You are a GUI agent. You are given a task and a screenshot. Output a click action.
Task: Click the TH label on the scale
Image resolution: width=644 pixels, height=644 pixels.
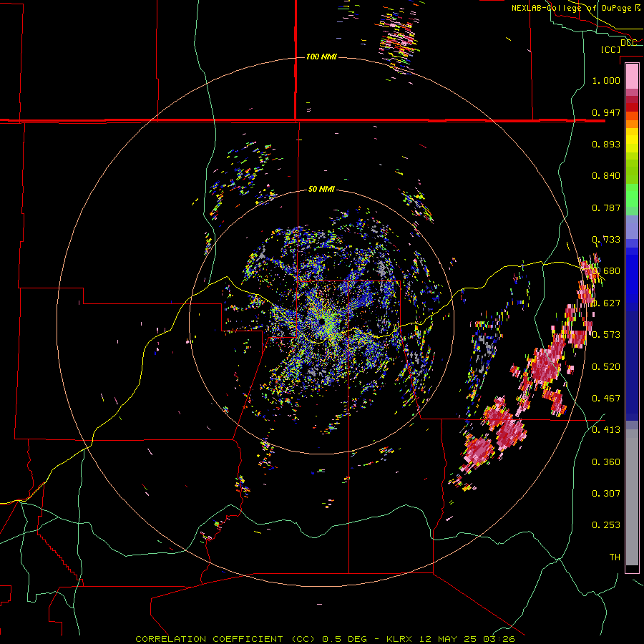pos(615,557)
